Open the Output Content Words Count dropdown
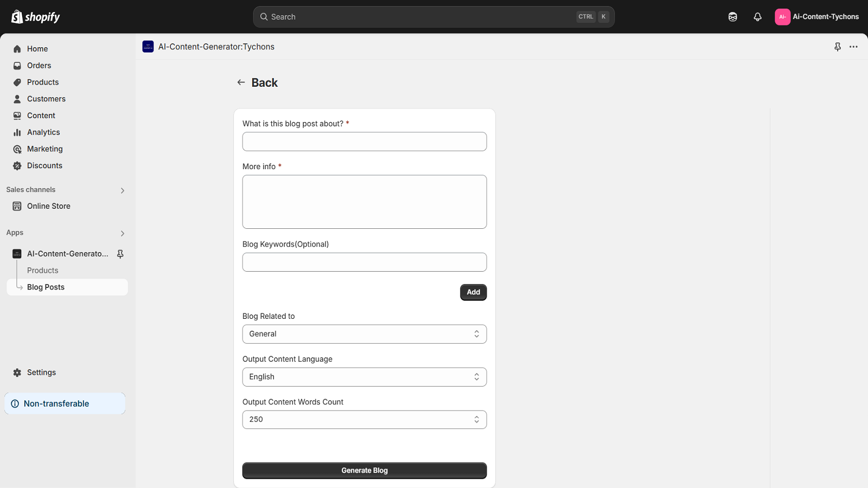This screenshot has height=488, width=868. click(365, 420)
